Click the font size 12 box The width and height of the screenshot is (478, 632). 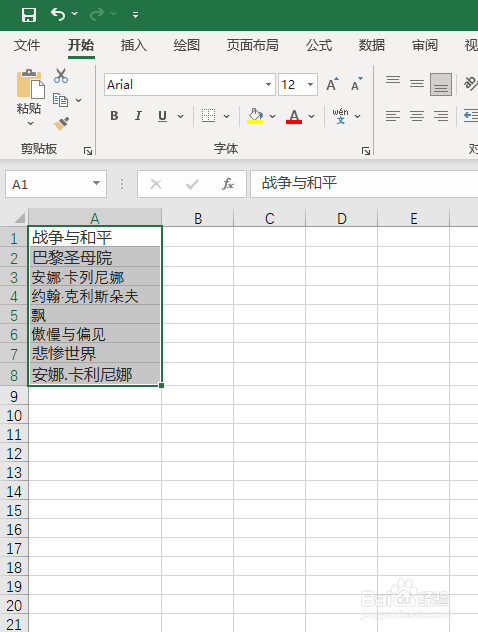pos(292,85)
